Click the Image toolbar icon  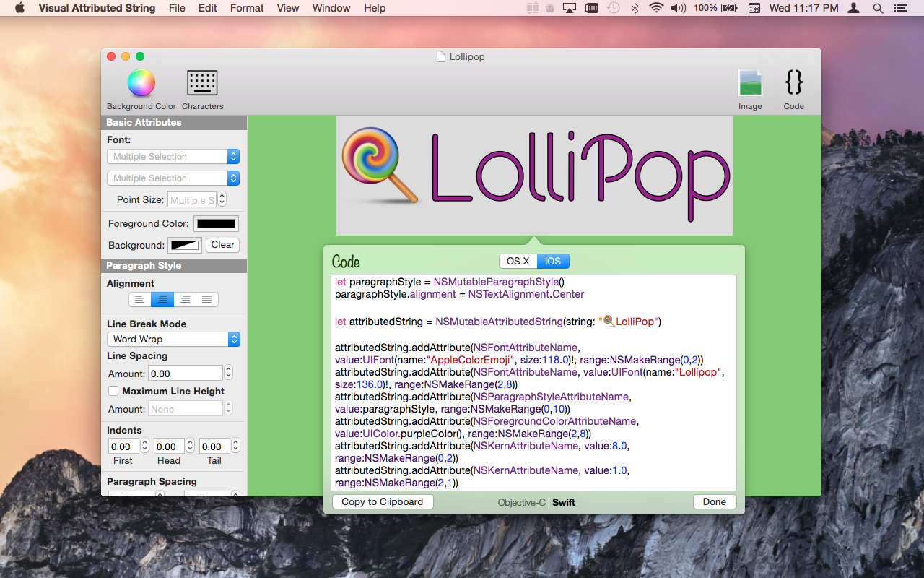point(750,83)
